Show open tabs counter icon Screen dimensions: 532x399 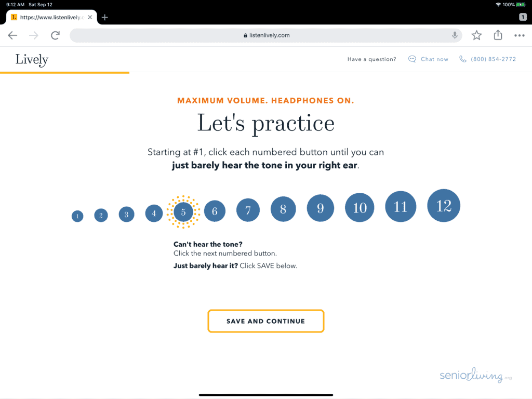pyautogui.click(x=523, y=17)
